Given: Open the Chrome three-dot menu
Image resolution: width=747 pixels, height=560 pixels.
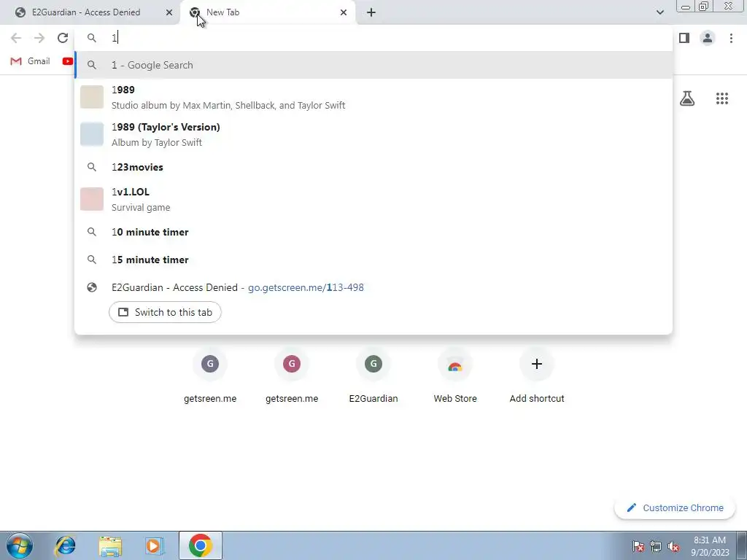Looking at the screenshot, I should pos(731,38).
